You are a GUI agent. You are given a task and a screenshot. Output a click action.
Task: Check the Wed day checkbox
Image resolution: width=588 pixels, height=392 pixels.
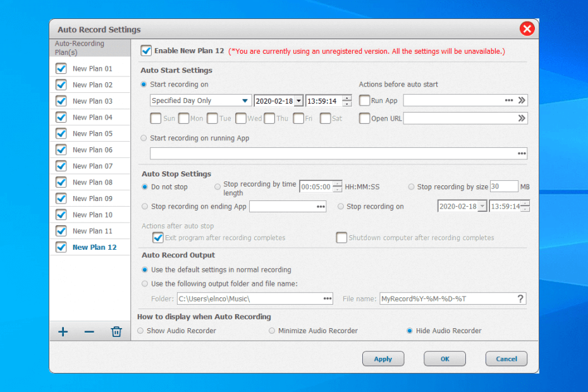click(x=241, y=118)
